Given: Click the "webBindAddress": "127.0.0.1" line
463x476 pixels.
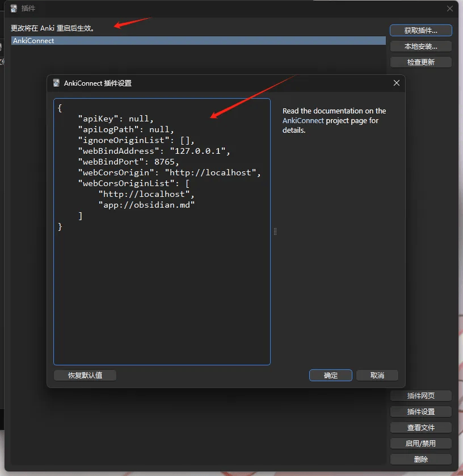Looking at the screenshot, I should (x=154, y=151).
